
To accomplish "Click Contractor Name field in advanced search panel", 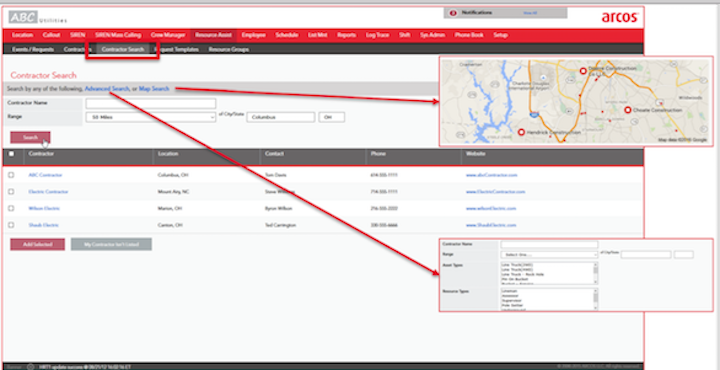I will (549, 245).
